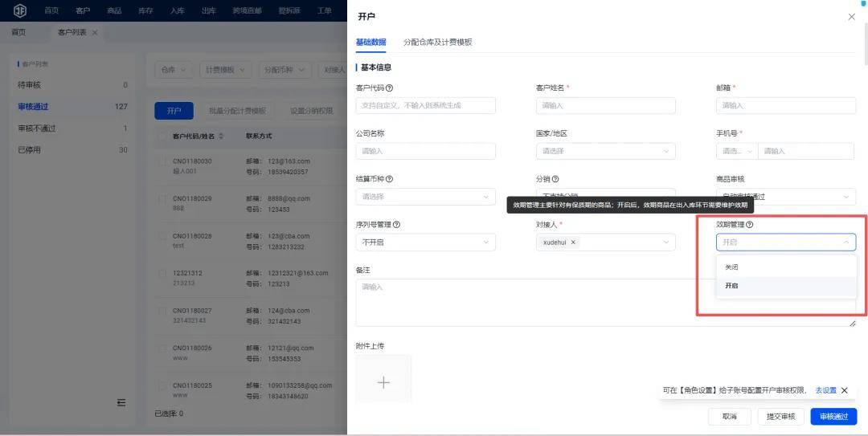Focus the 公司名称 input field

pos(426,151)
